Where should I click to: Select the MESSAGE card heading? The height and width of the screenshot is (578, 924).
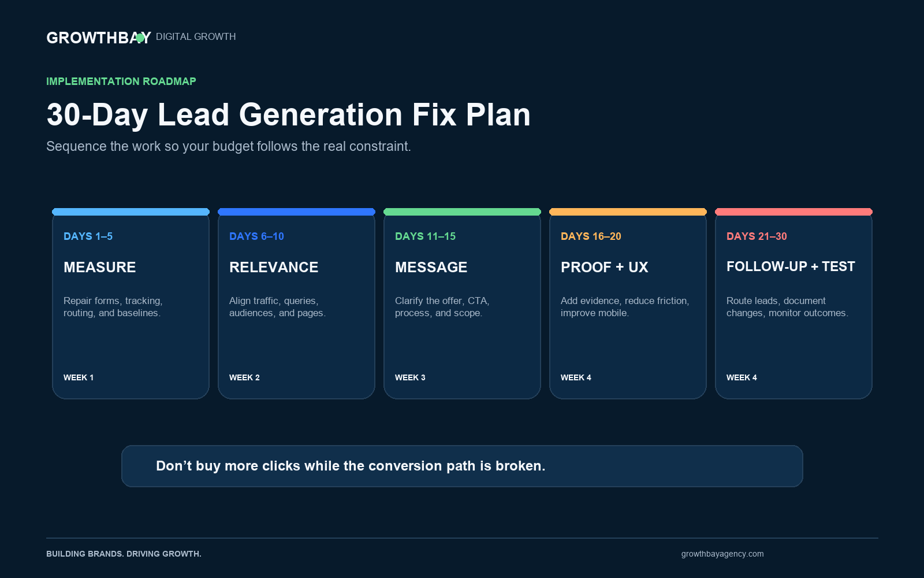[431, 267]
